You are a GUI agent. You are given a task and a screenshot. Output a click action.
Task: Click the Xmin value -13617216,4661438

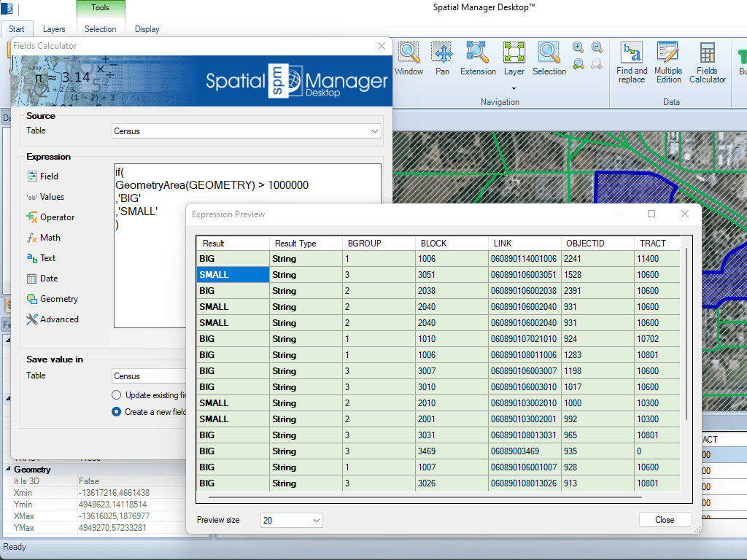[114, 493]
